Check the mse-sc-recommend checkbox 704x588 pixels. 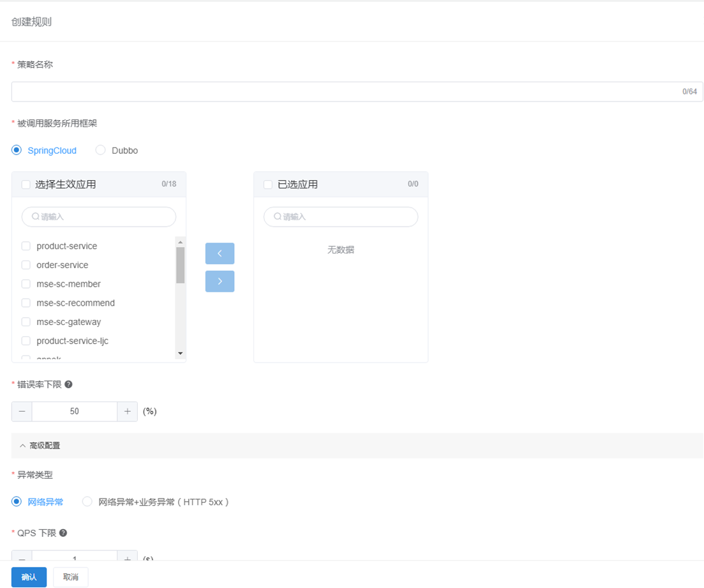26,303
